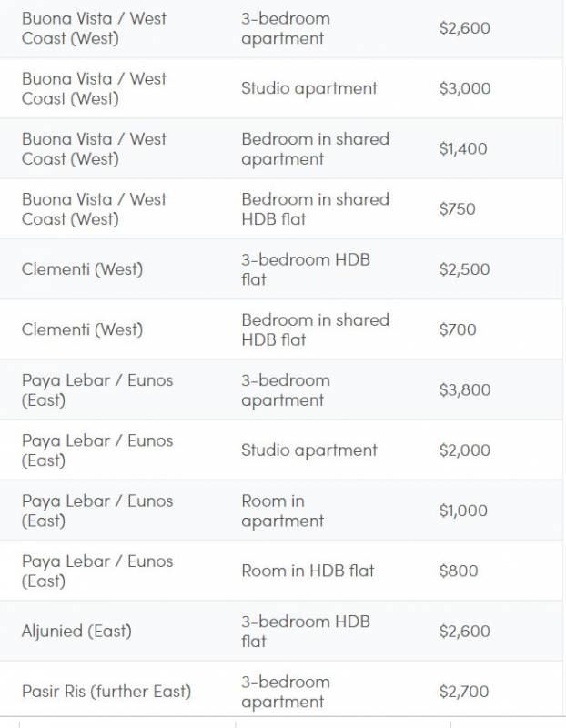Click the $2,000 studio apartment price
This screenshot has width=566, height=728.
(x=464, y=450)
